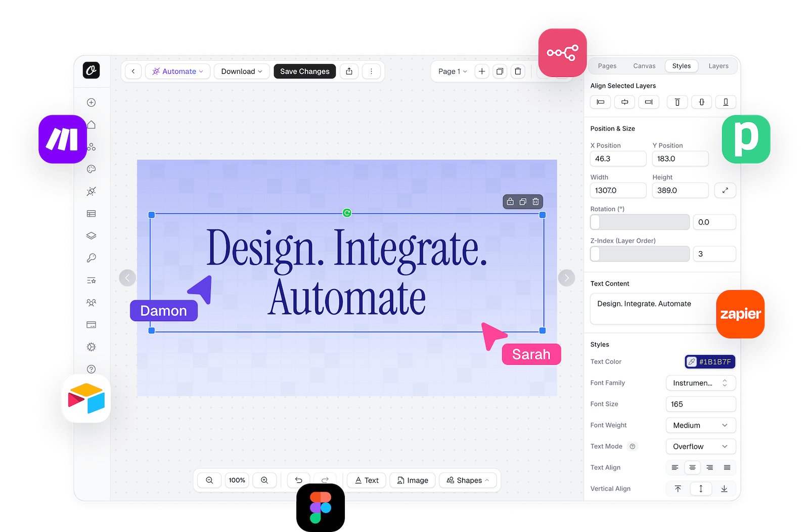The image size is (809, 532).
Task: Click the add page plus icon
Action: point(482,71)
